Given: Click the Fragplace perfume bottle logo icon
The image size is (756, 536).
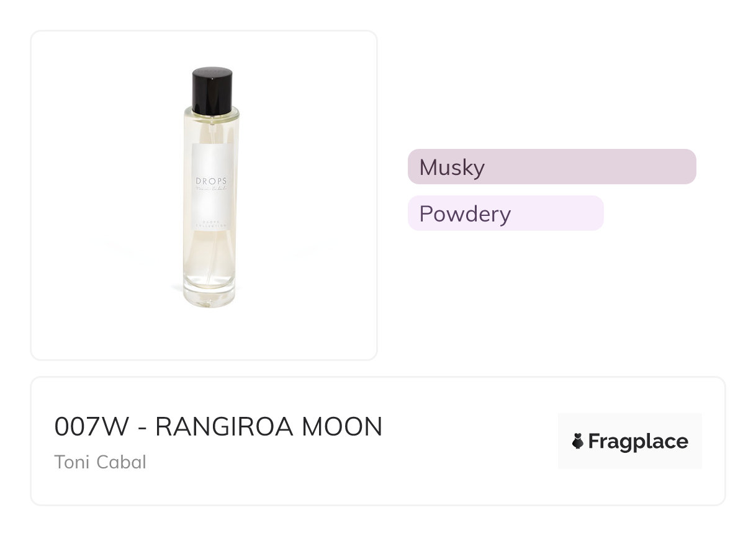Looking at the screenshot, I should click(x=578, y=441).
